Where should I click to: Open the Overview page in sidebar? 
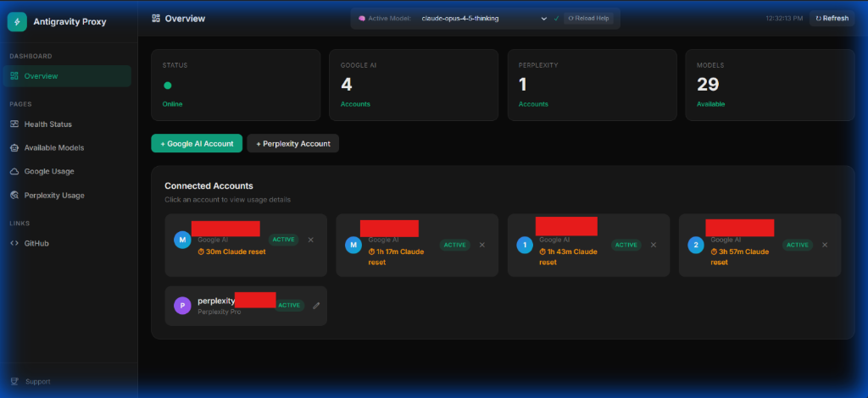tap(67, 76)
